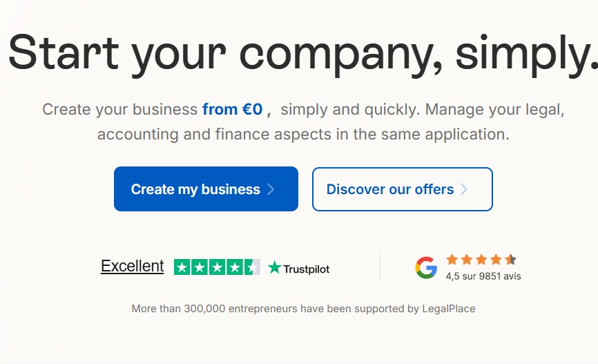This screenshot has height=364, width=598.
Task: Click the chevron arrow inside Create my business
Action: (271, 189)
